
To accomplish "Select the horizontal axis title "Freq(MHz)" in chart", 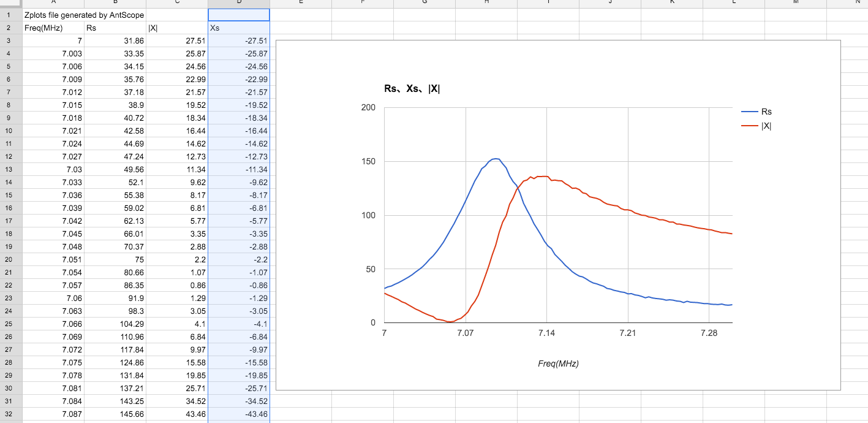I will (558, 364).
